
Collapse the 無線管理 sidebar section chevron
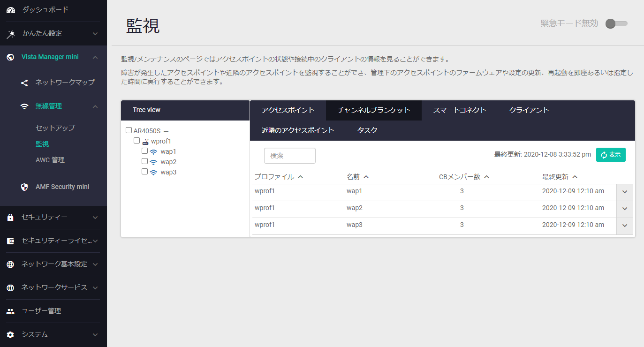95,106
